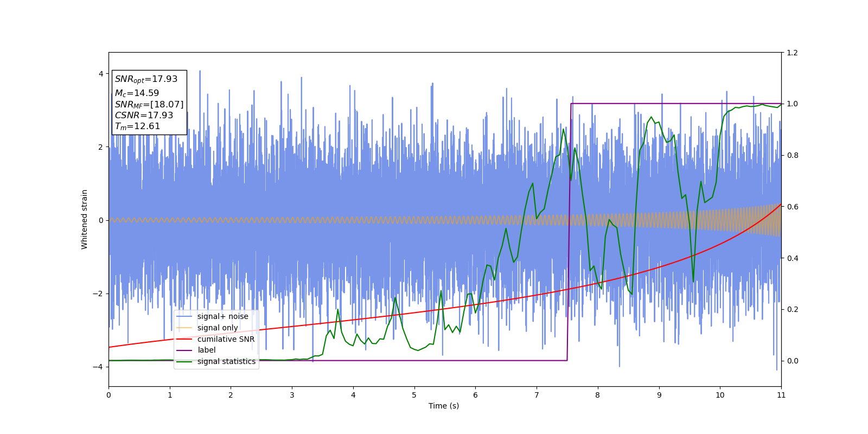
Task: Click x-axis tick label 11
Action: 781,395
